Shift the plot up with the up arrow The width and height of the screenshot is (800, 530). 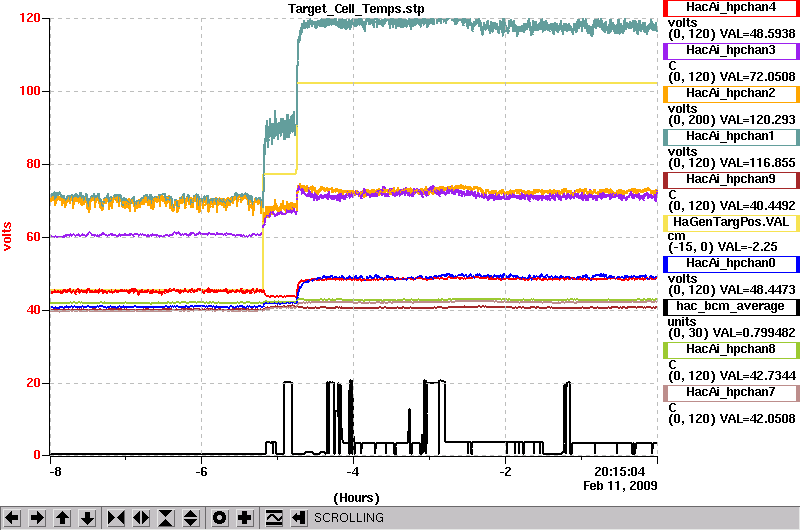click(x=62, y=518)
